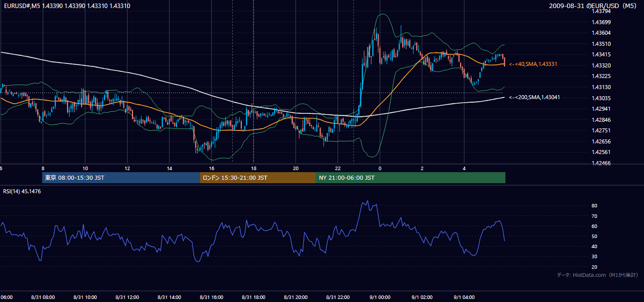The width and height of the screenshot is (644, 302).
Task: Click the 8/31 16:00 bottom time label
Action: pos(212,297)
